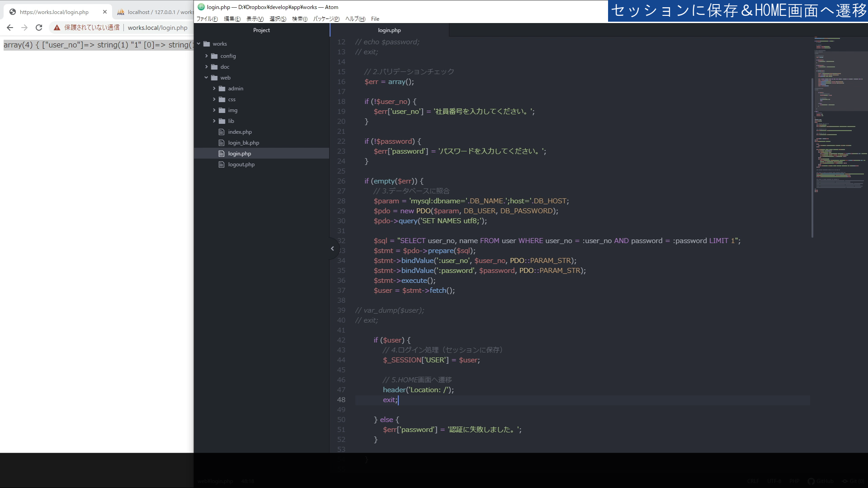The image size is (868, 488).
Task: Hide the tree view with collapse arrow button
Action: tap(333, 249)
